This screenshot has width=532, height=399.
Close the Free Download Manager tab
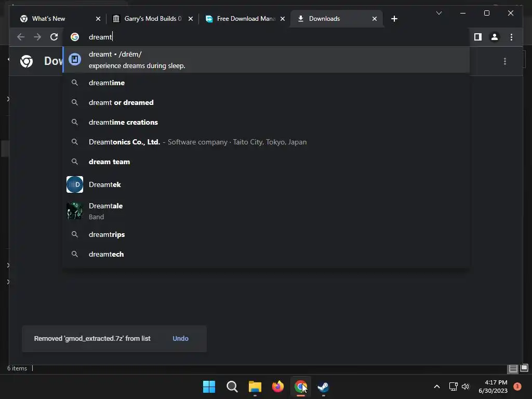[x=283, y=19]
